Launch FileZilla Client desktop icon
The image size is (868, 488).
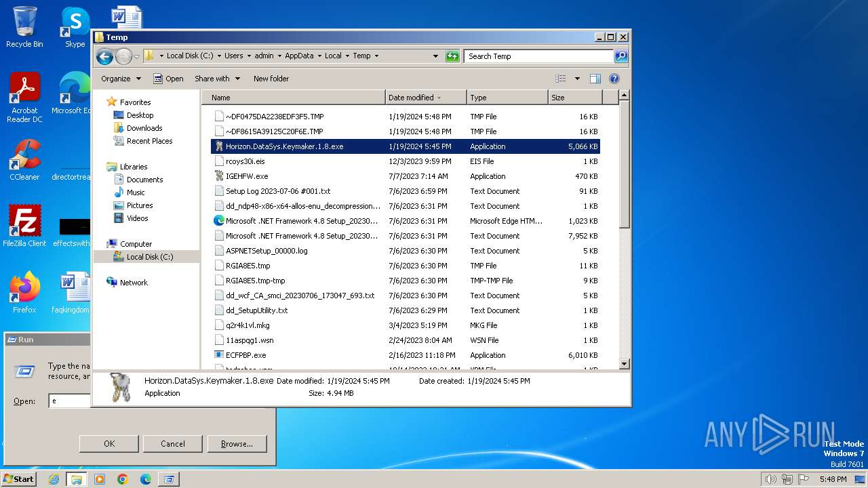24,226
